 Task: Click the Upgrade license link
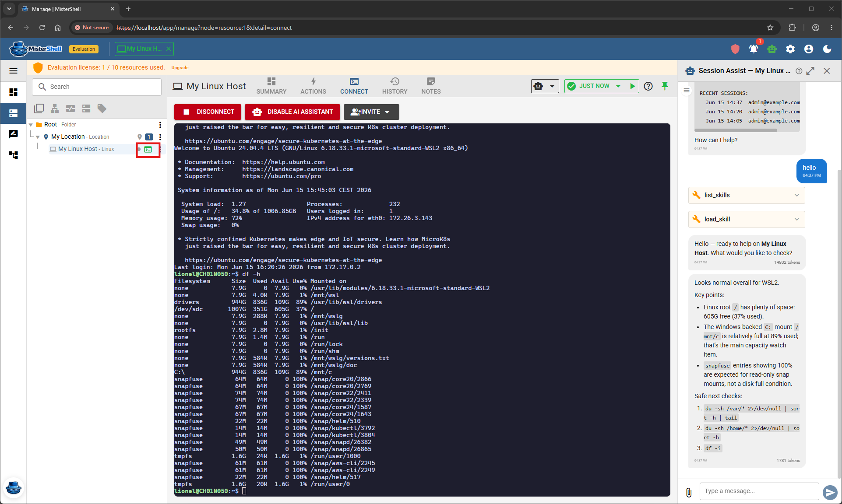(x=180, y=68)
